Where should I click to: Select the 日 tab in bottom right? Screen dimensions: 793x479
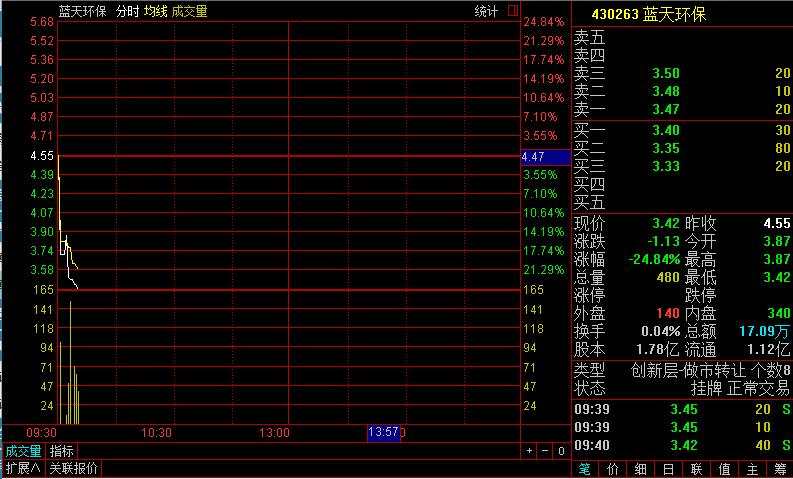668,470
